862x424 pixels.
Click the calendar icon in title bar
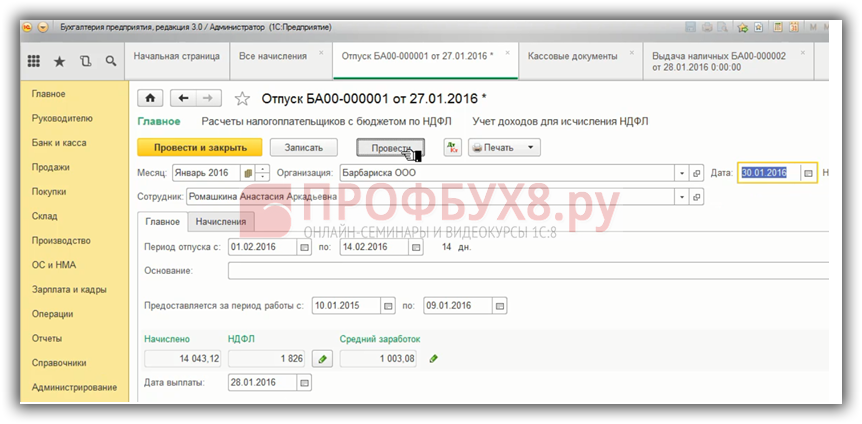794,27
